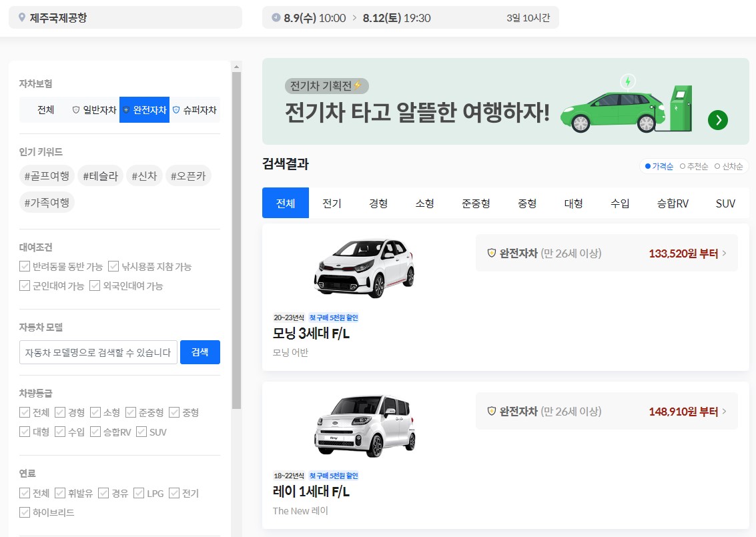Open the rental date range field

click(x=410, y=17)
